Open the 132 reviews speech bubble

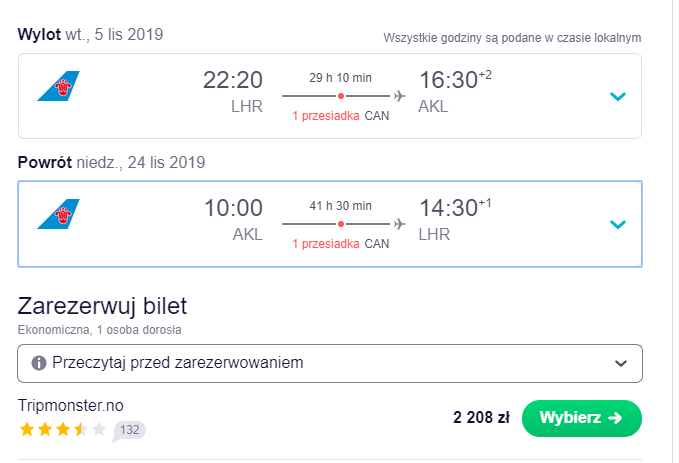[129, 431]
